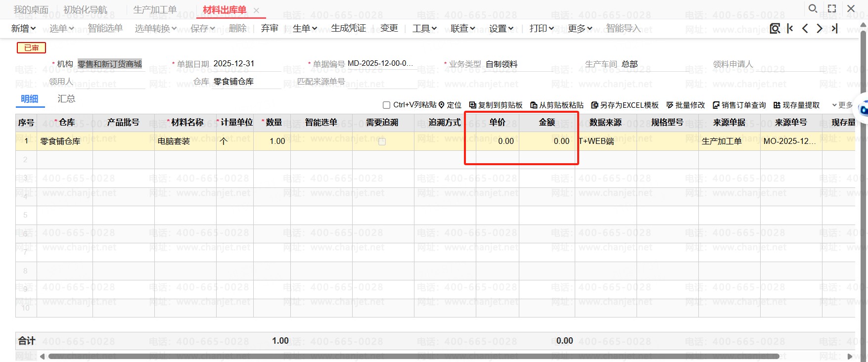Click 现存量提取 icon button
The width and height of the screenshot is (868, 362).
click(797, 105)
